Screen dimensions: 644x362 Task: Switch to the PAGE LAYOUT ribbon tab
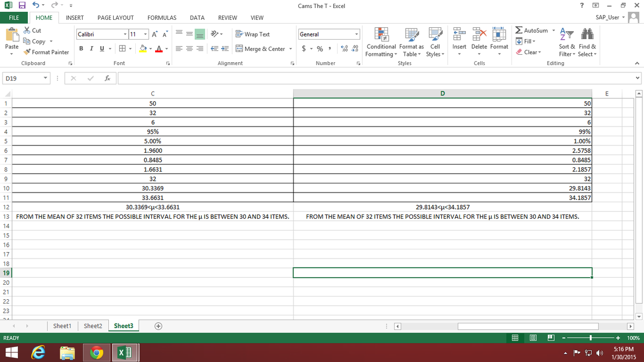coord(115,18)
